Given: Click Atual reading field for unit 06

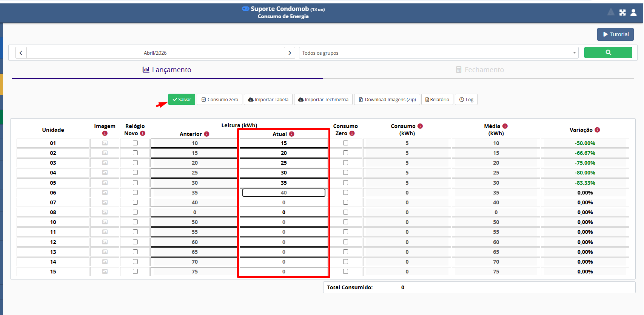Looking at the screenshot, I should point(284,193).
